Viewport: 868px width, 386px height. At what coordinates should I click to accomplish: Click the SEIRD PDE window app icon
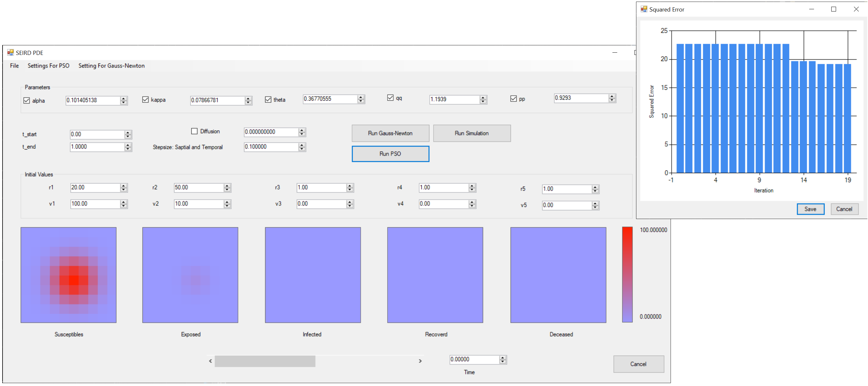coord(11,53)
